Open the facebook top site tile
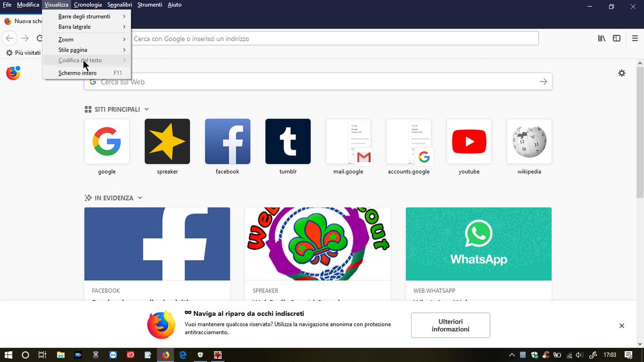 pos(228,142)
